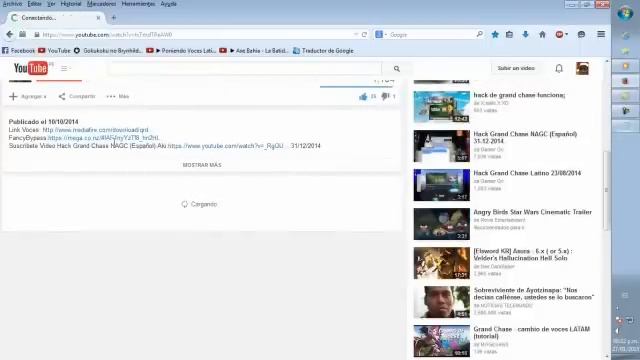Show bookmarks list icon
This screenshot has width=640, height=360.
pyautogui.click(x=509, y=35)
